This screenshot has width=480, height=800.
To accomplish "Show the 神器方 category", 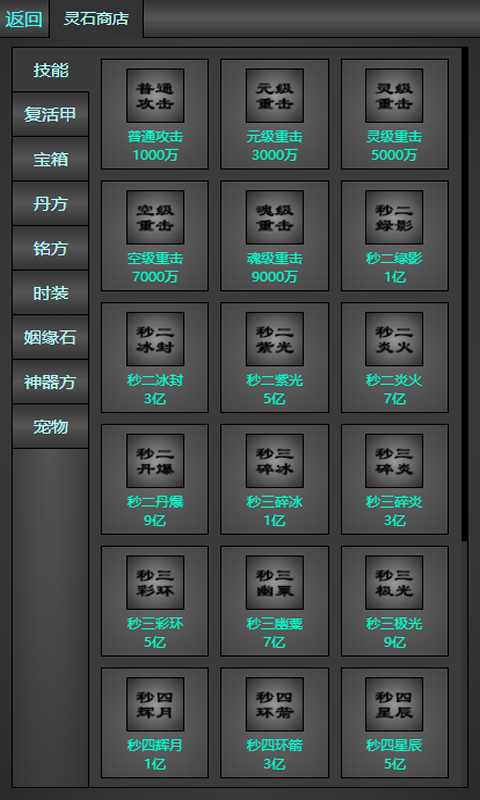I will (50, 382).
